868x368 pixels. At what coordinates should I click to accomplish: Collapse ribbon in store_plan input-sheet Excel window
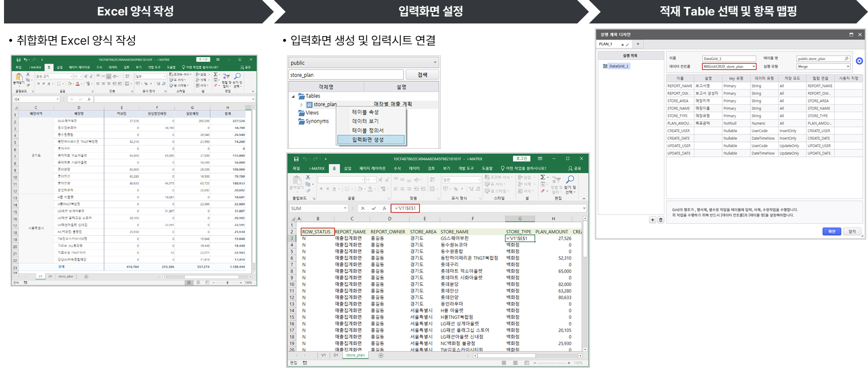tap(584, 198)
